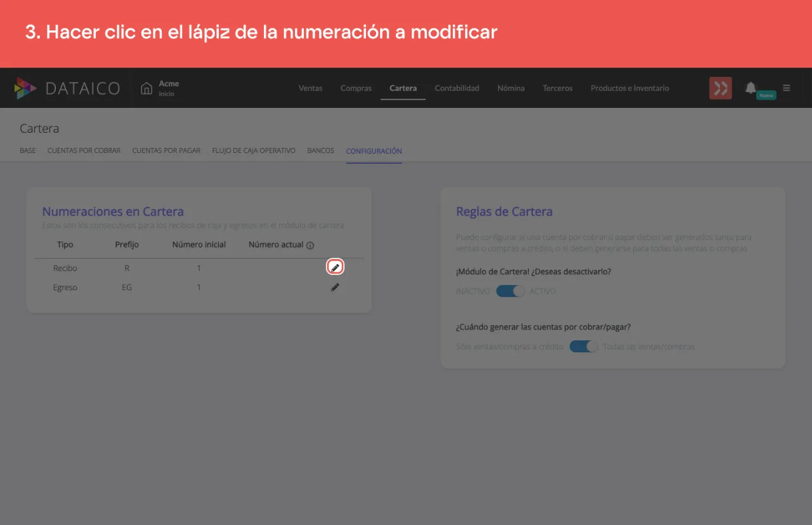This screenshot has width=812, height=525.
Task: Click the Número inicial column header
Action: [x=199, y=244]
